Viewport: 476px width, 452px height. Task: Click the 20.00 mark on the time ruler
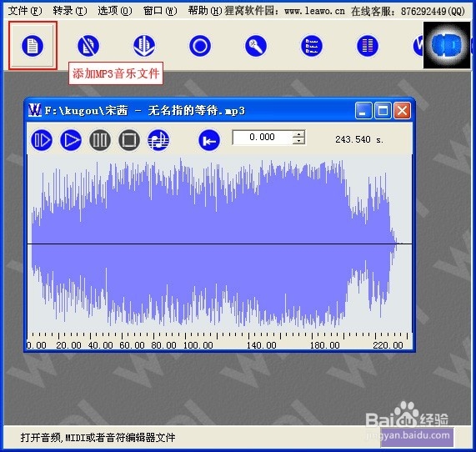(x=68, y=345)
